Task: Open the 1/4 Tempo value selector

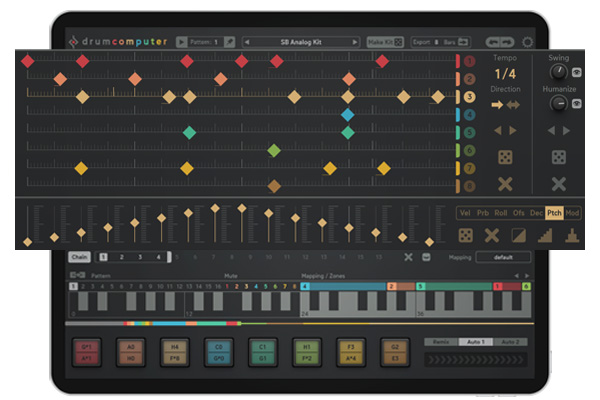Action: [505, 73]
